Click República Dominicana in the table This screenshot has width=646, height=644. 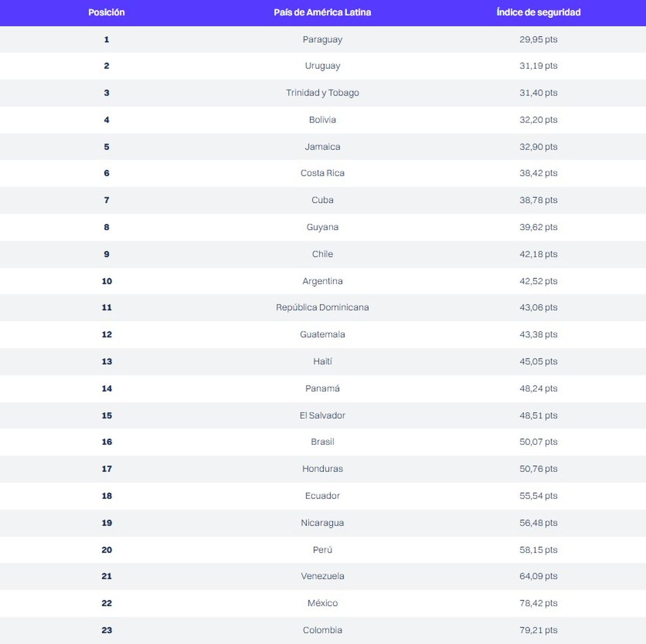click(x=322, y=307)
